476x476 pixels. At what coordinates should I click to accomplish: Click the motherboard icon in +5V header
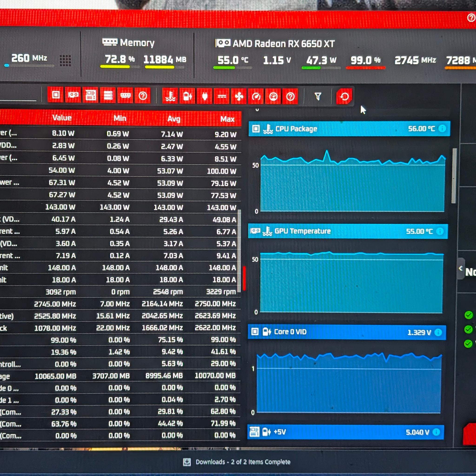[x=254, y=432]
